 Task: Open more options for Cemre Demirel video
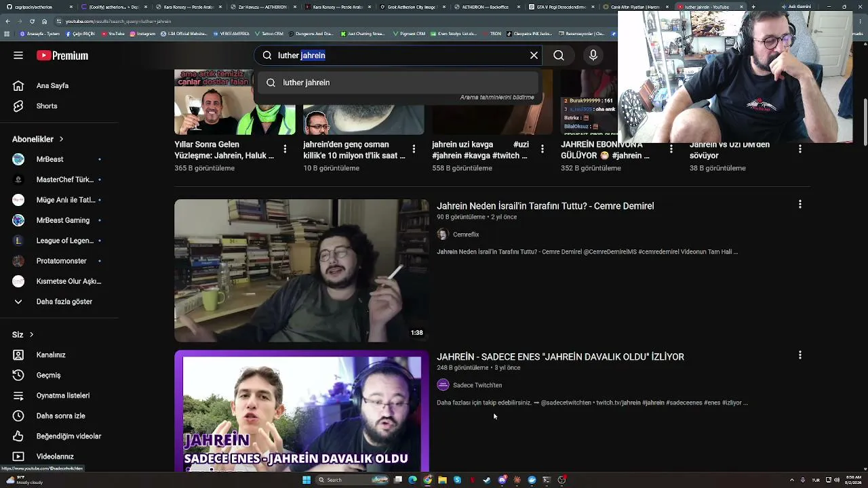[800, 204]
